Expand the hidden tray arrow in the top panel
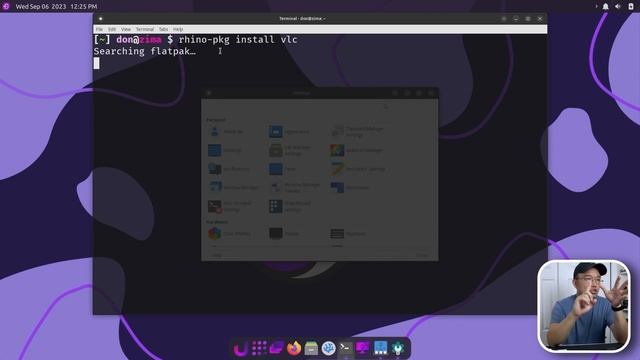This screenshot has height=360, width=640. [x=596, y=7]
